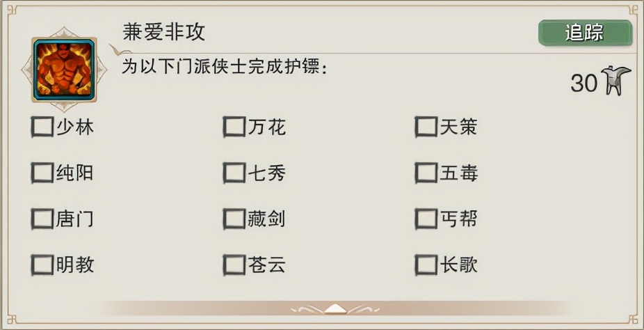Collapse the panel using bottom arrow
Screen dimensions: 644x330
point(334,308)
